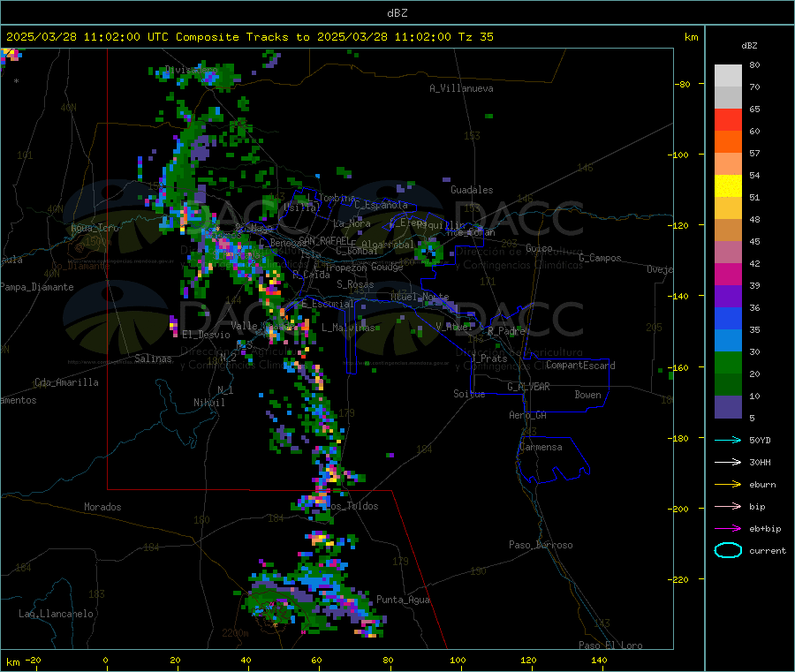Click the 'G_ALVEAR' map label
Viewport: 795px width, 672px height.
(528, 387)
